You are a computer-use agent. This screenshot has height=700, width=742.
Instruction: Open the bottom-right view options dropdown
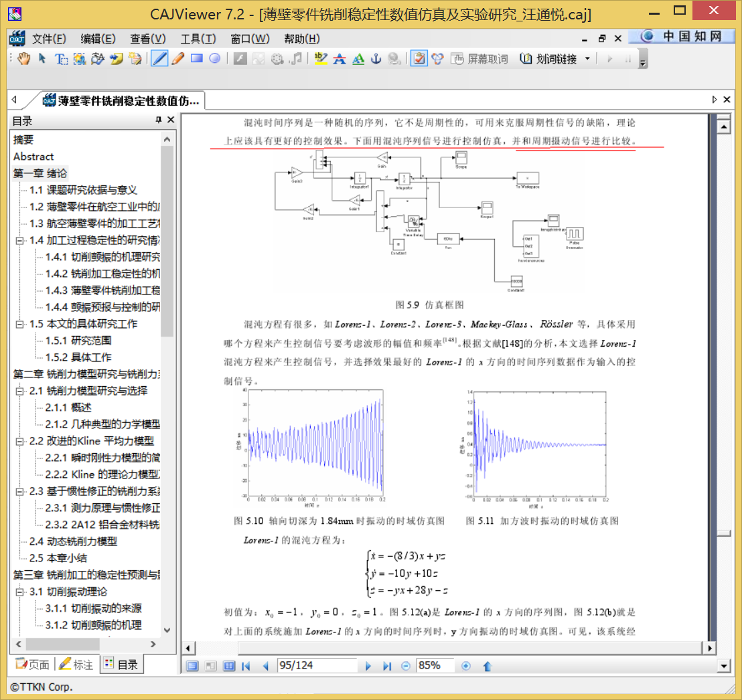(723, 666)
